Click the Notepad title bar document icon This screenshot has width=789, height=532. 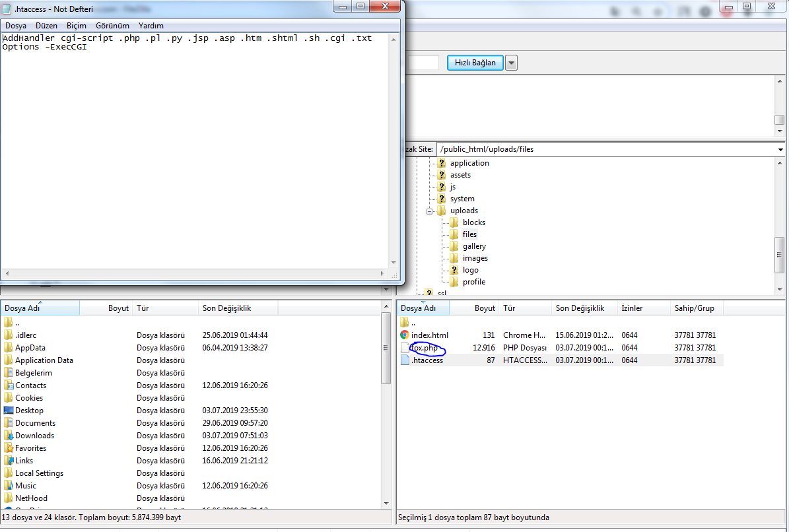[x=7, y=9]
